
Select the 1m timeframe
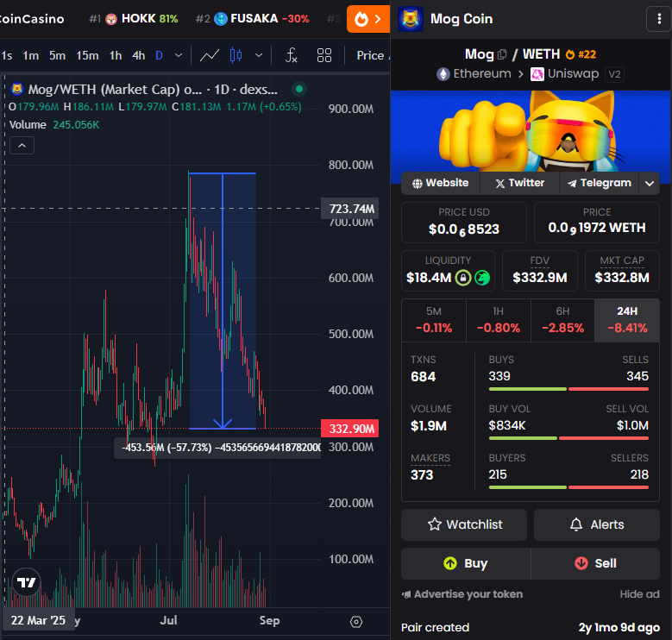pos(31,56)
